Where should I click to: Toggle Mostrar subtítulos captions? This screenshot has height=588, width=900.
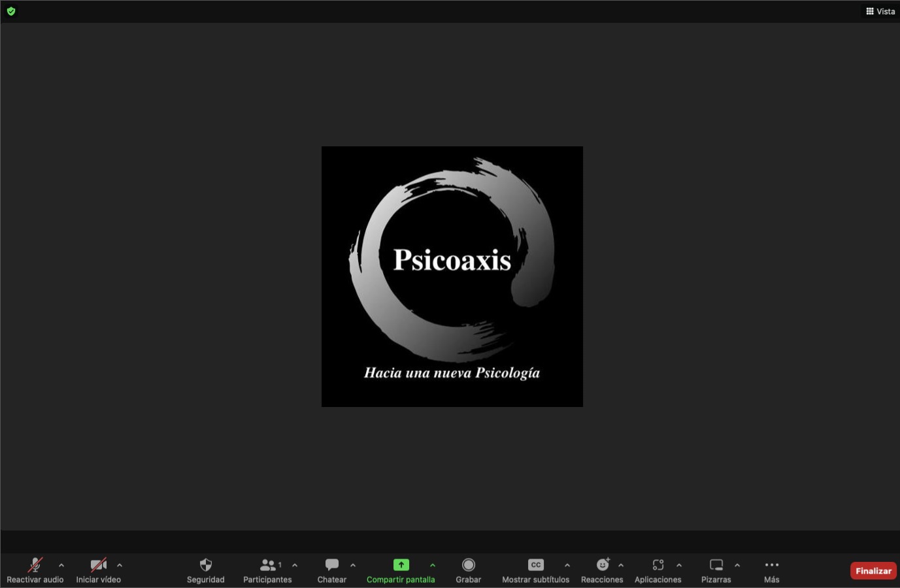coord(535,570)
